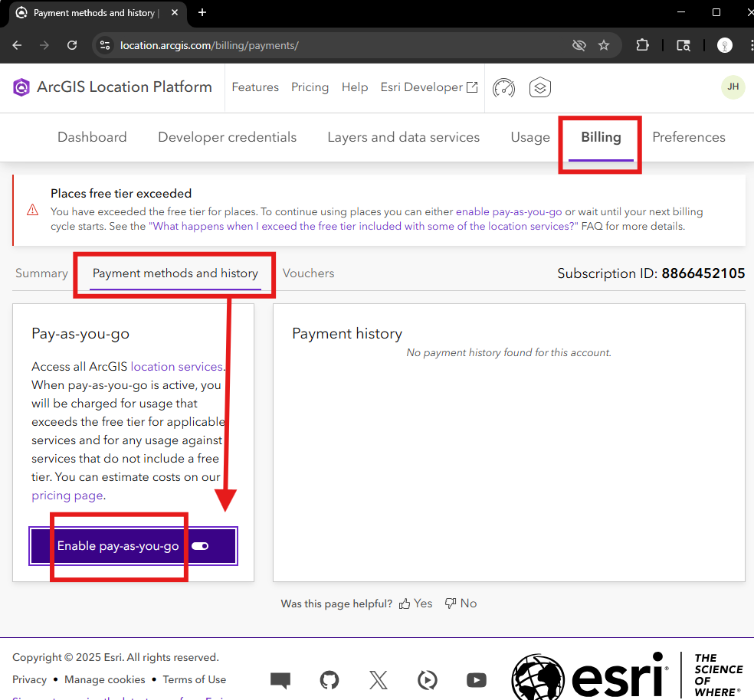This screenshot has width=754, height=700.
Task: Bookmark this page with the star icon
Action: point(604,45)
